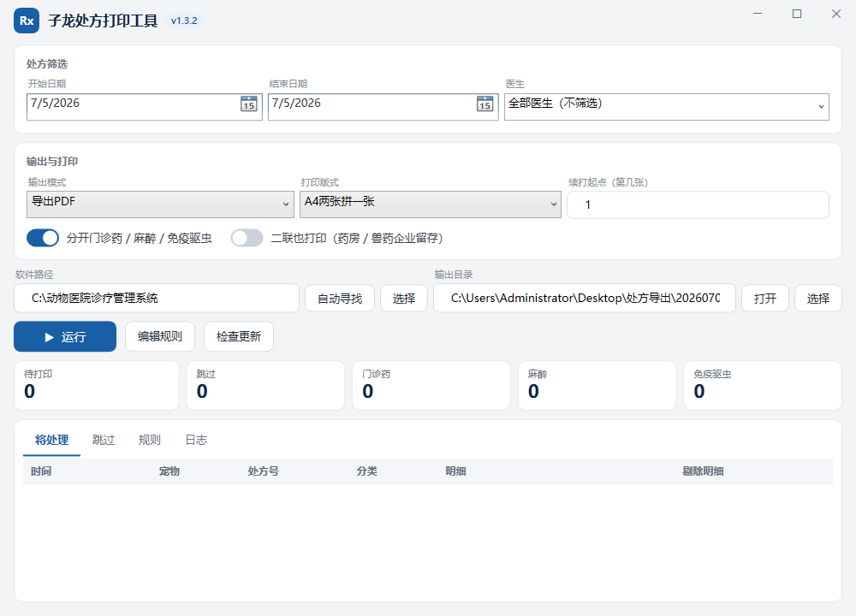Switch to the 跳过 tab
The width and height of the screenshot is (856, 616).
(x=104, y=440)
